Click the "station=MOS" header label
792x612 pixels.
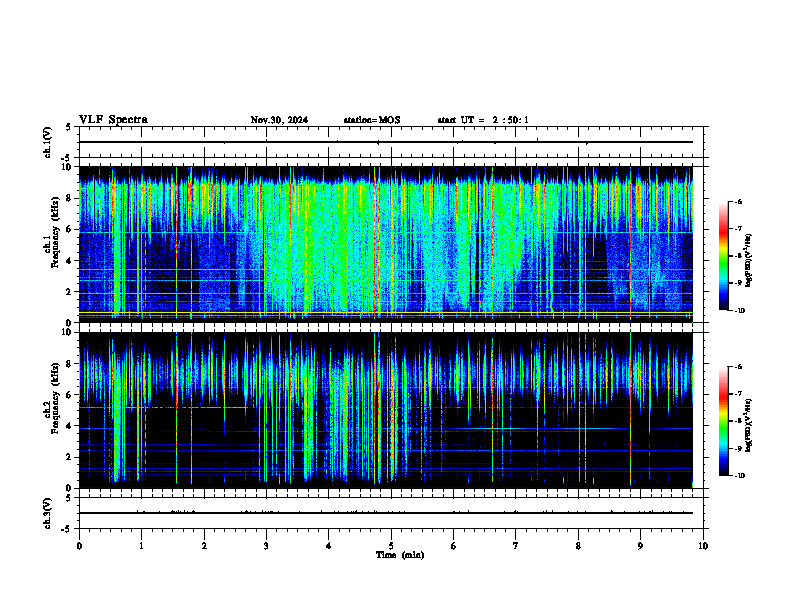click(x=372, y=120)
